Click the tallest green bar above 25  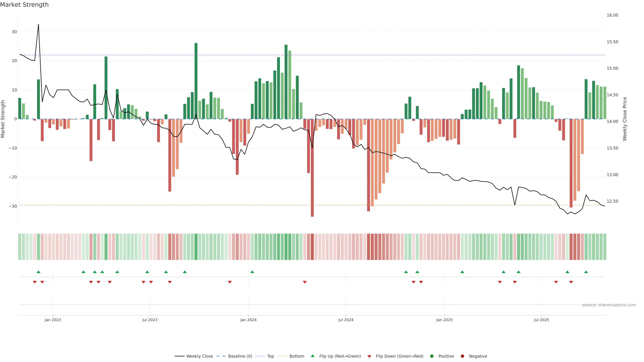point(196,80)
